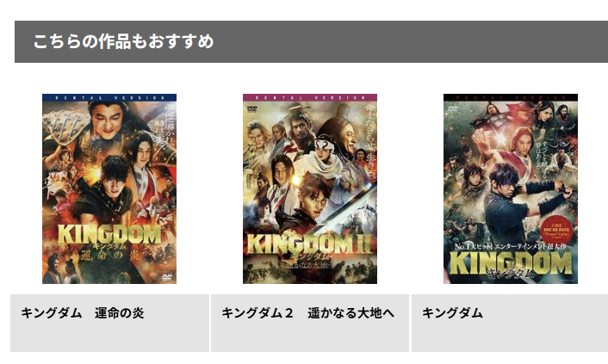Click KINGDOM logo on the third poster
This screenshot has width=608, height=364.
[x=511, y=262]
